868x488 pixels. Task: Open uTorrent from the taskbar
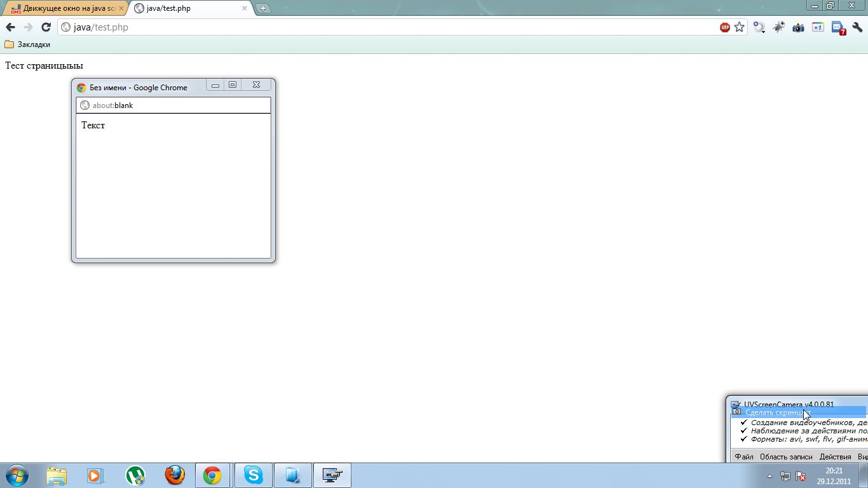click(135, 475)
